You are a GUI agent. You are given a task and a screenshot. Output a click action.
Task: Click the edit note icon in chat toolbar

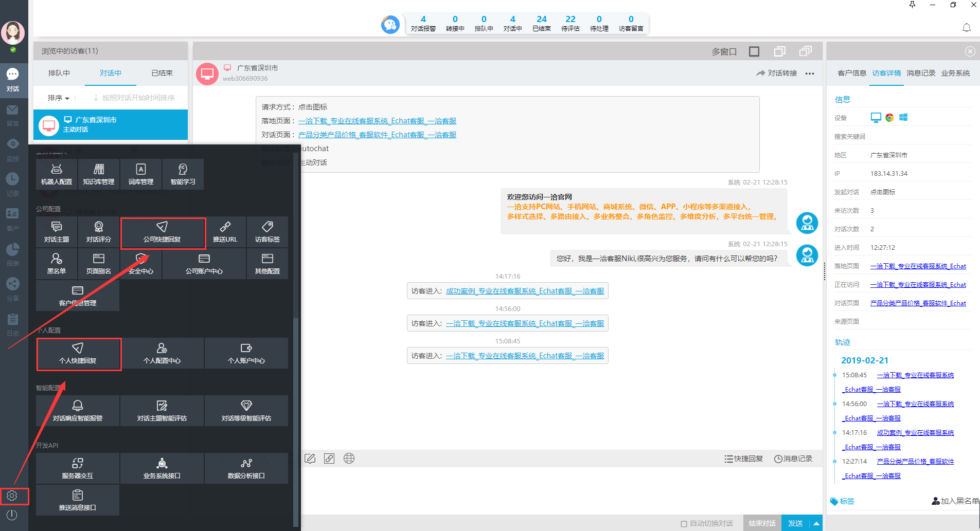coord(310,459)
